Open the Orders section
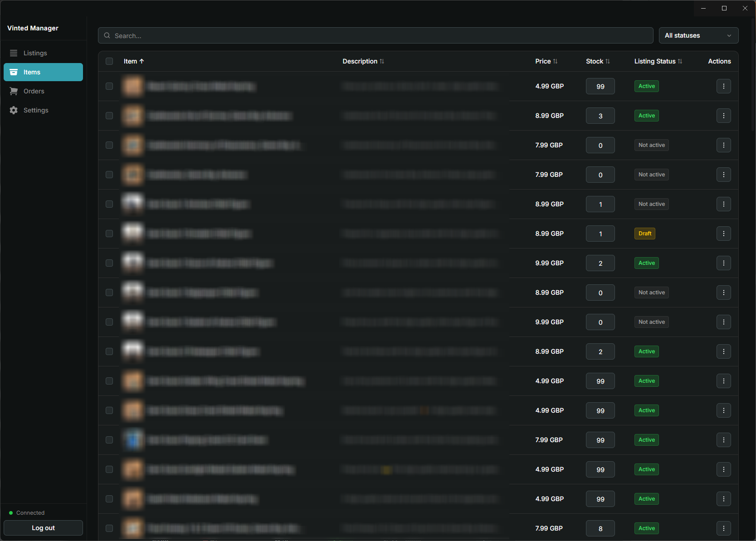Viewport: 756px width, 541px height. click(34, 91)
